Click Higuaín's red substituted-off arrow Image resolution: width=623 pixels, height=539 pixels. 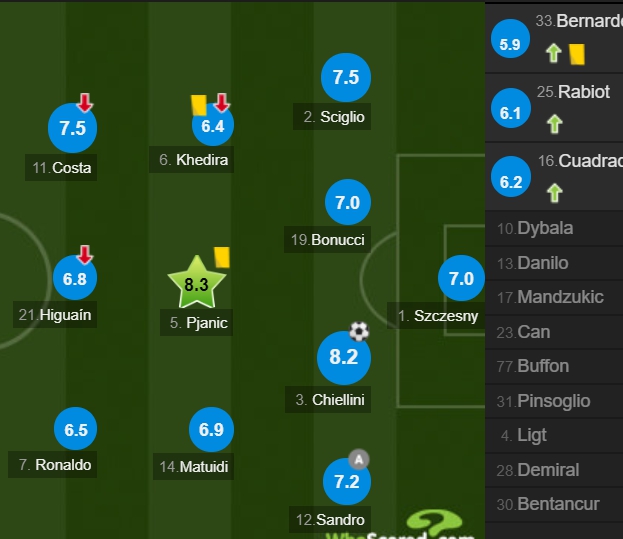tap(85, 254)
